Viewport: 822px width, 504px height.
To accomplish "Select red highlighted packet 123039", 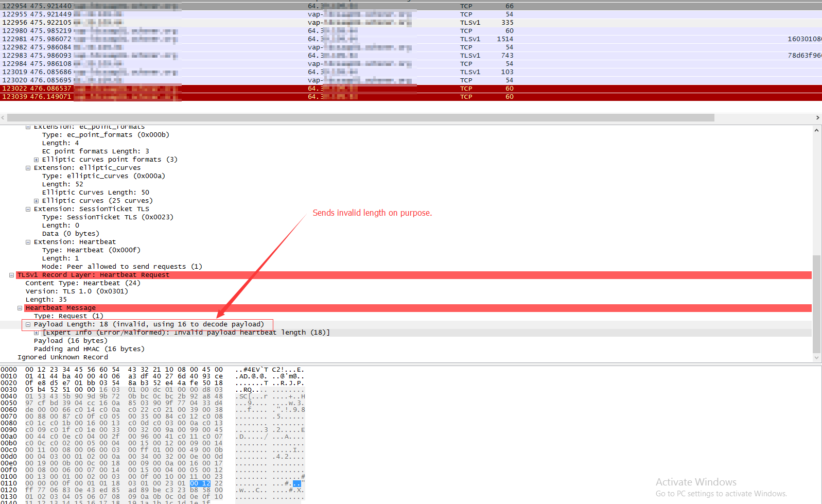I will 411,97.
